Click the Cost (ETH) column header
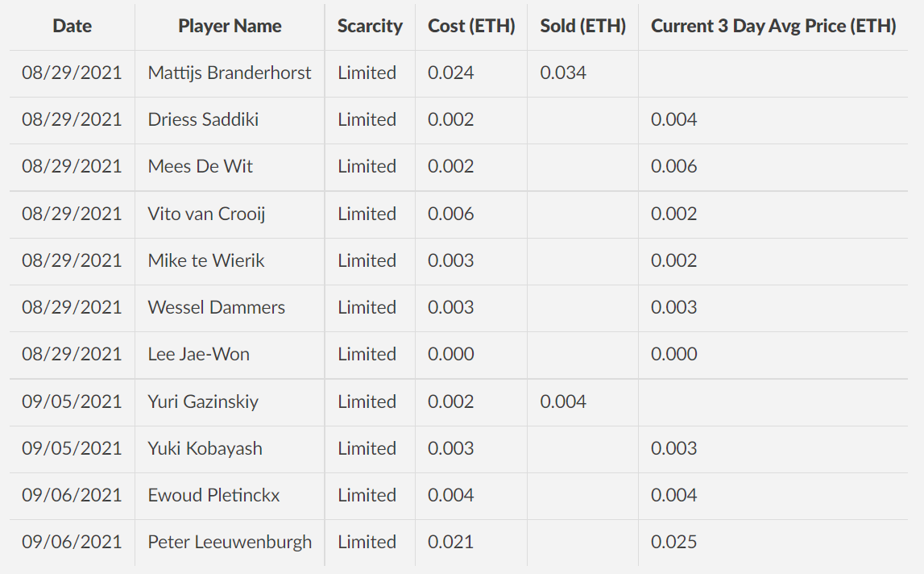Image resolution: width=924 pixels, height=574 pixels. coord(470,26)
